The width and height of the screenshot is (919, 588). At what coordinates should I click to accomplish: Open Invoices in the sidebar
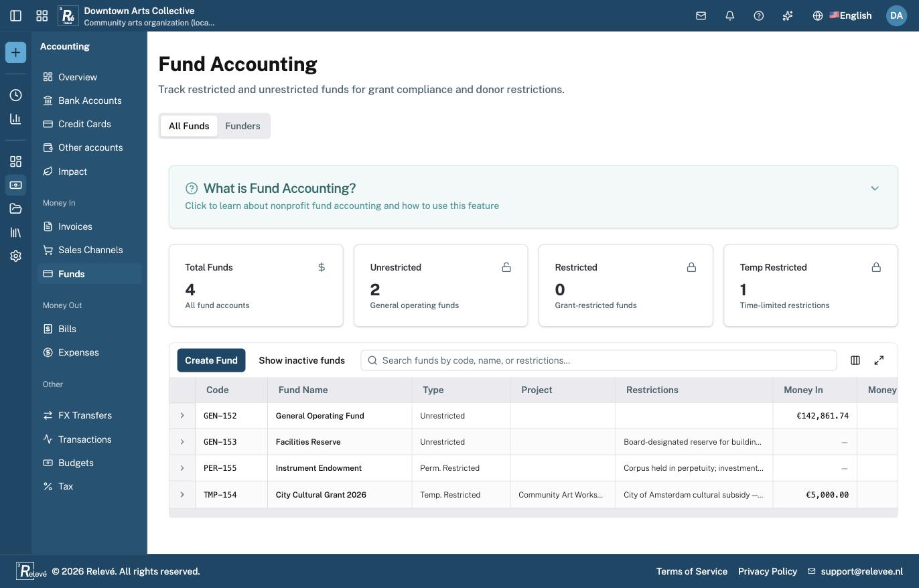point(90,226)
